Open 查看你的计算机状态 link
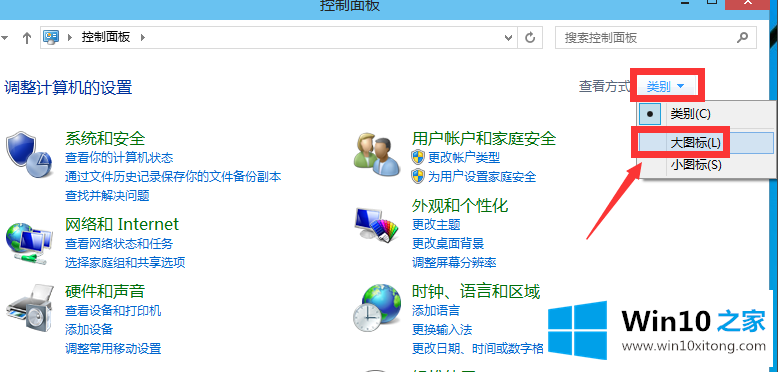Viewport: 778px width, 372px height. point(119,158)
